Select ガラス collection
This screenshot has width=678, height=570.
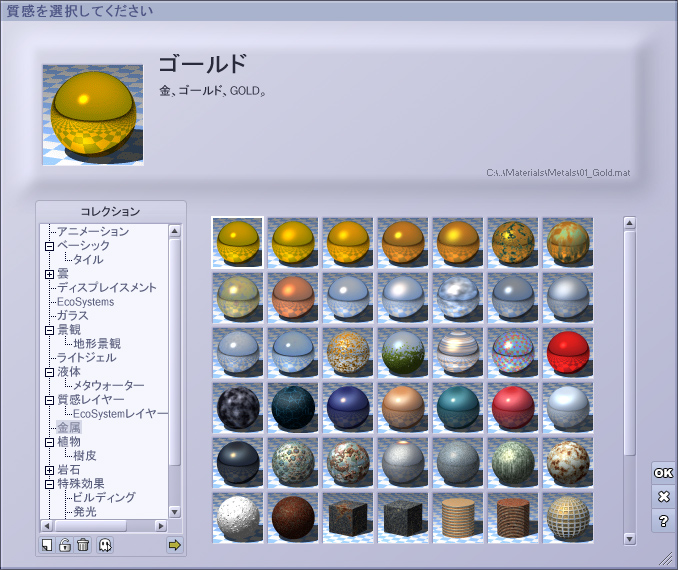click(73, 316)
